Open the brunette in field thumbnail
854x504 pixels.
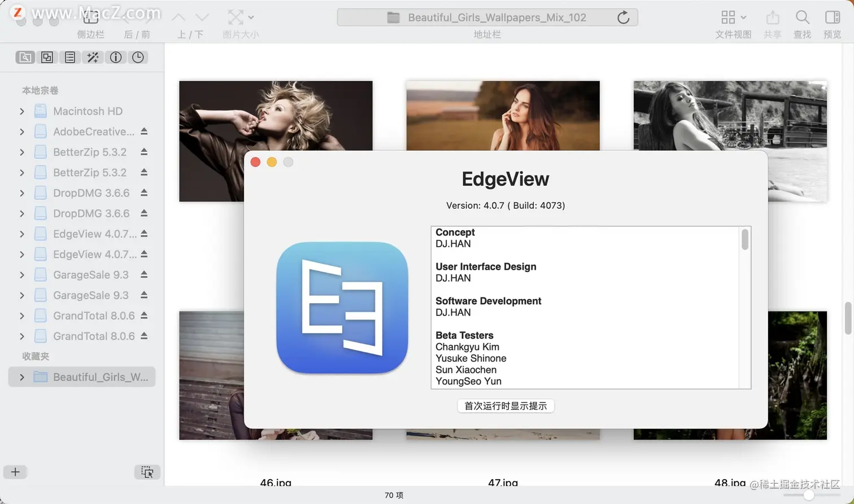[503, 116]
